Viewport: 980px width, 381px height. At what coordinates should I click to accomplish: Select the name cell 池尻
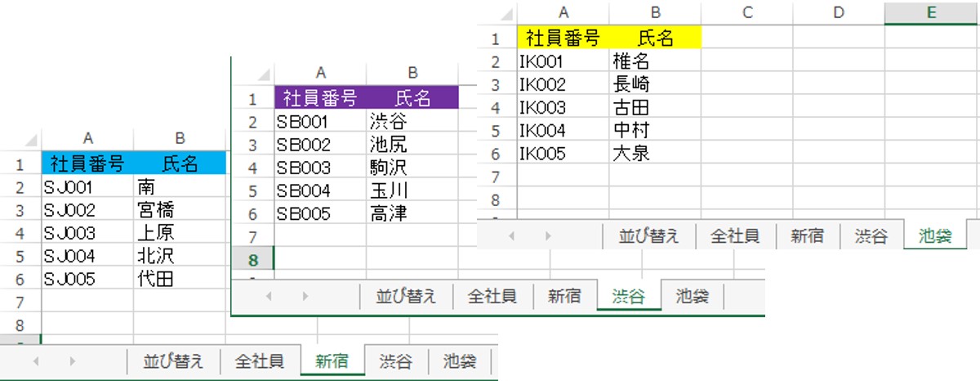412,145
